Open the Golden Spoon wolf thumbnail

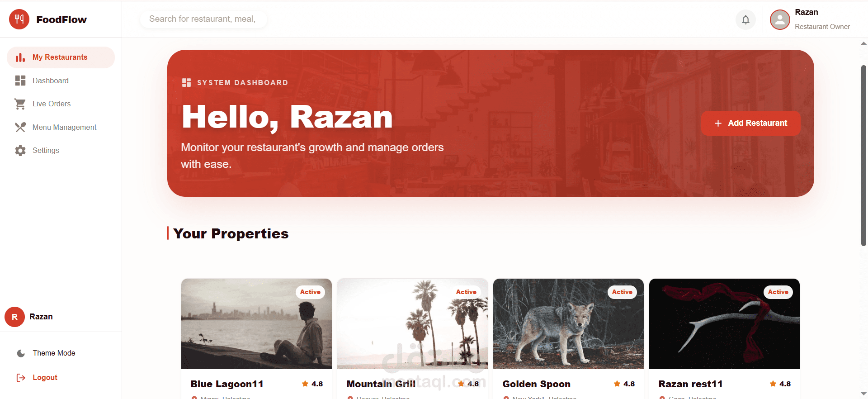[x=568, y=324]
